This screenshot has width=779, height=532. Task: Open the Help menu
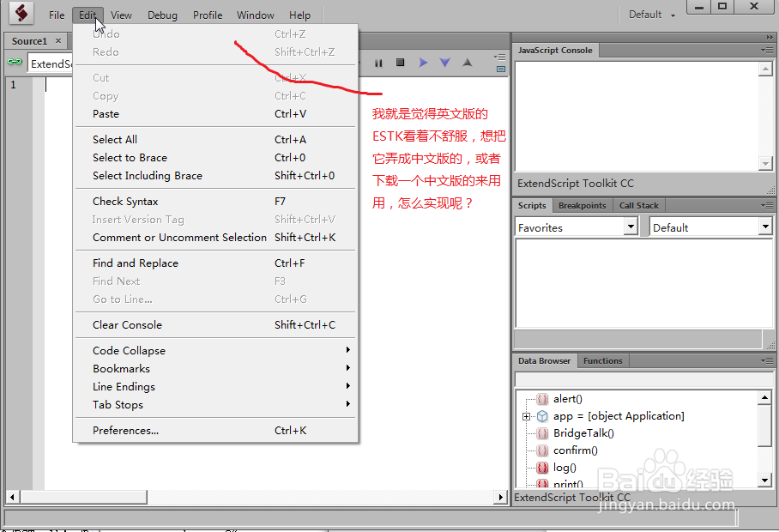299,15
